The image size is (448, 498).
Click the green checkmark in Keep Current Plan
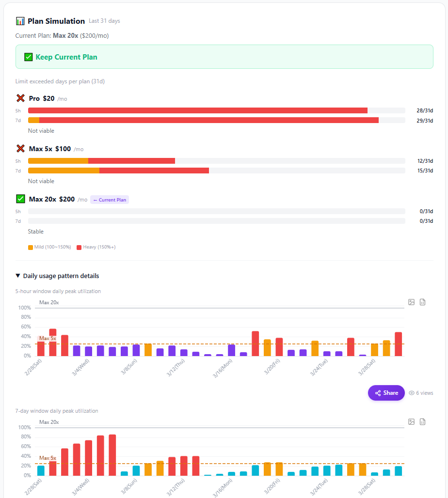click(x=28, y=57)
